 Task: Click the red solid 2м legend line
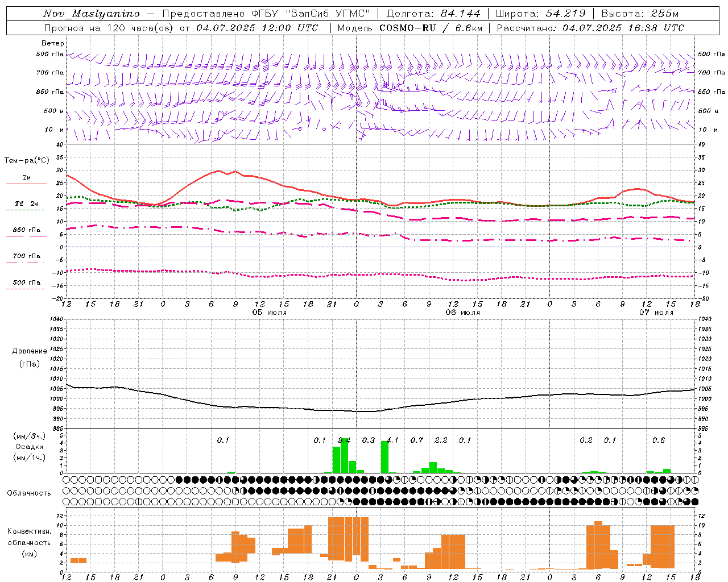tap(26, 184)
